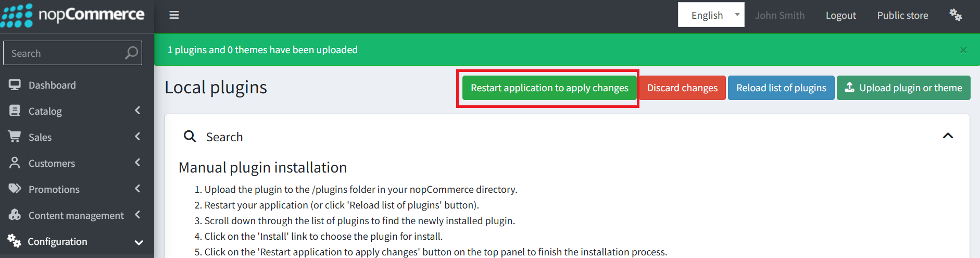Screen dimensions: 980x258
Task: Click the Configuration gears icon
Action: pos(14,241)
